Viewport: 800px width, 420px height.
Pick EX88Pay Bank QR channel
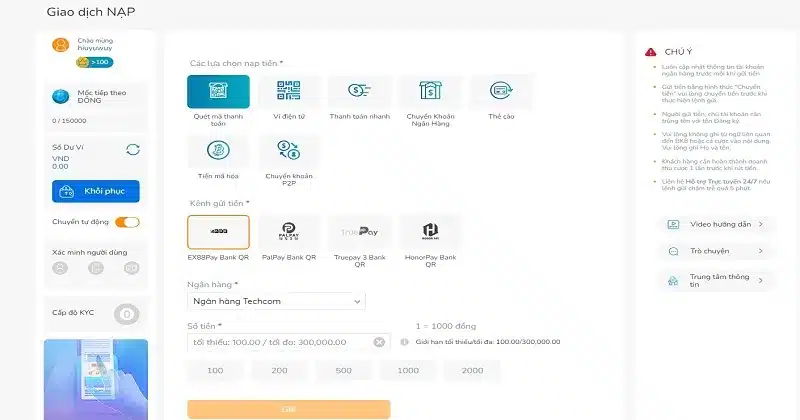click(x=218, y=232)
